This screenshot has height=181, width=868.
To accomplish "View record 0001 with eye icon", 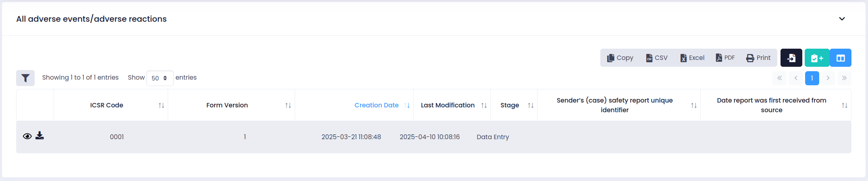I will [27, 136].
